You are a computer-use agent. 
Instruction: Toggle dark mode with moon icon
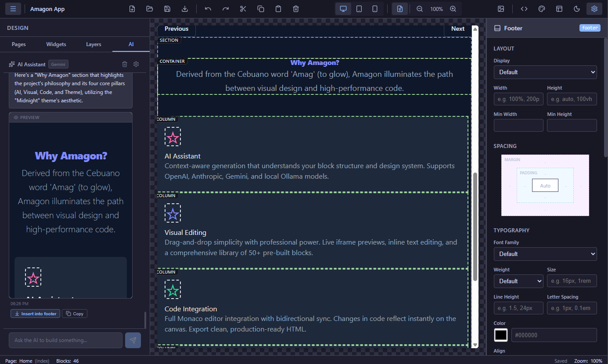[x=577, y=8]
